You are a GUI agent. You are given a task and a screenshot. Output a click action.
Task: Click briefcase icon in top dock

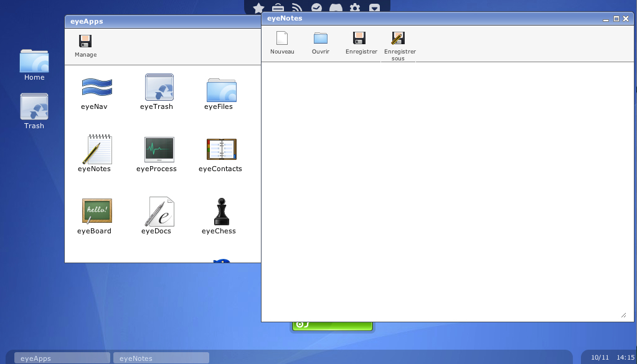click(278, 7)
